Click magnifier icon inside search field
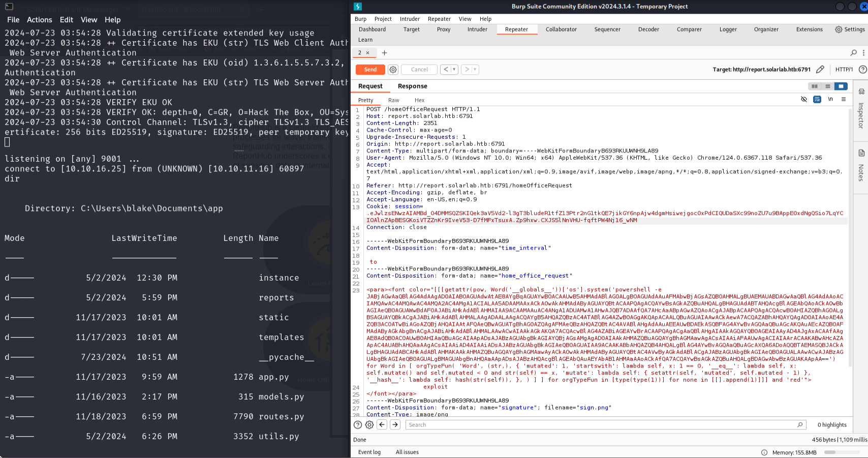868x458 pixels. (800, 425)
